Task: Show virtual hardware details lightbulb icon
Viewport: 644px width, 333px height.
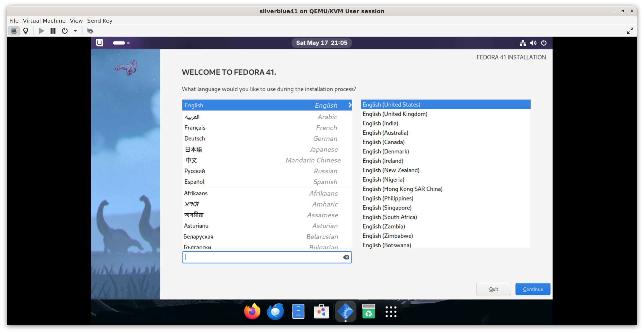Action: 26,31
